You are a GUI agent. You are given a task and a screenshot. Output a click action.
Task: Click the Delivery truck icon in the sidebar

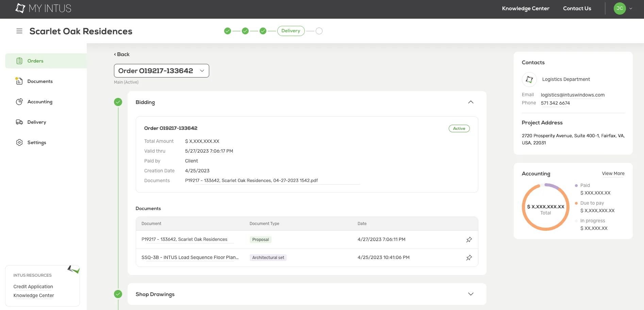point(19,122)
